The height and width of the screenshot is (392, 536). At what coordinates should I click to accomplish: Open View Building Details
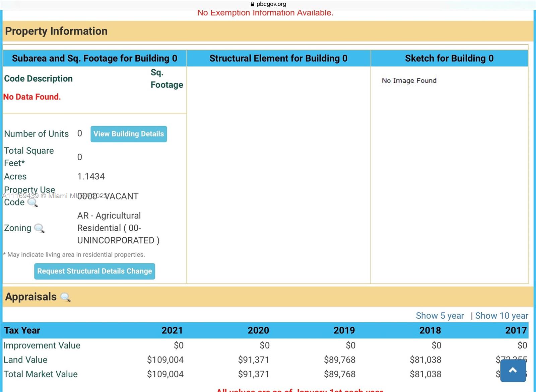pos(129,134)
